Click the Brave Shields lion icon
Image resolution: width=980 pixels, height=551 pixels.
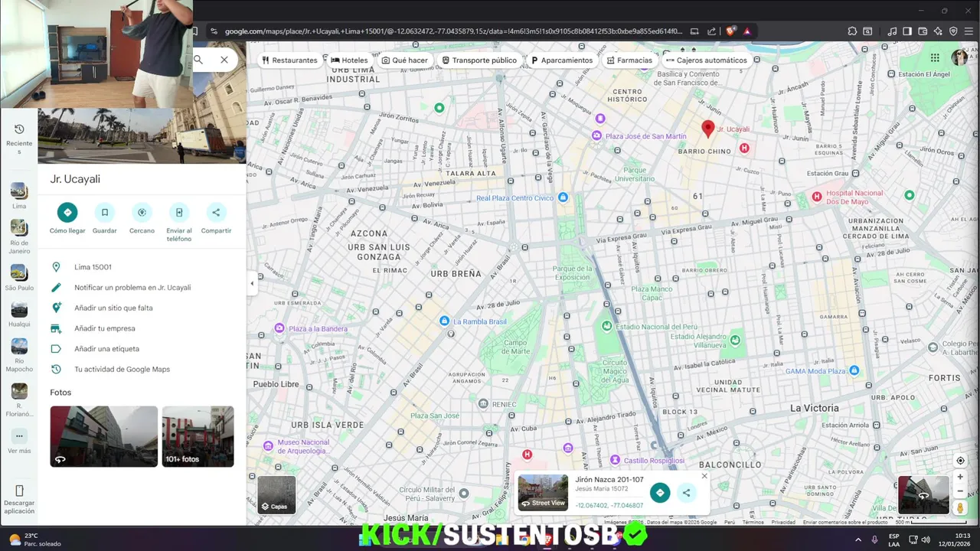[x=731, y=31]
